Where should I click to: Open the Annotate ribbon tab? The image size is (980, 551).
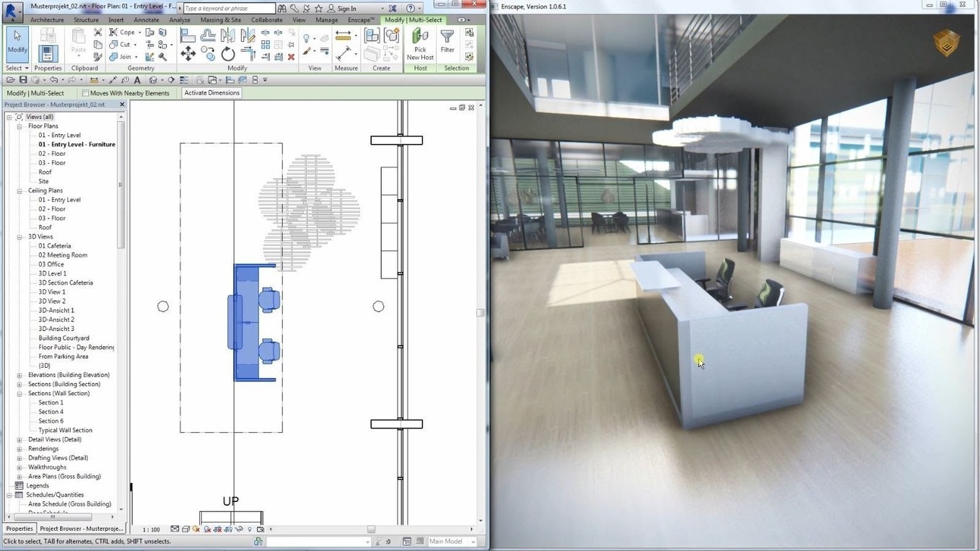tap(146, 19)
